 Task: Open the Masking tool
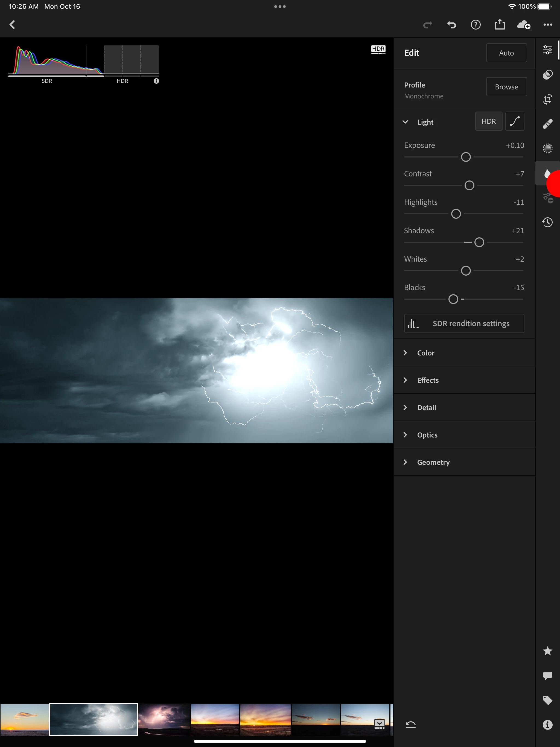pyautogui.click(x=547, y=148)
